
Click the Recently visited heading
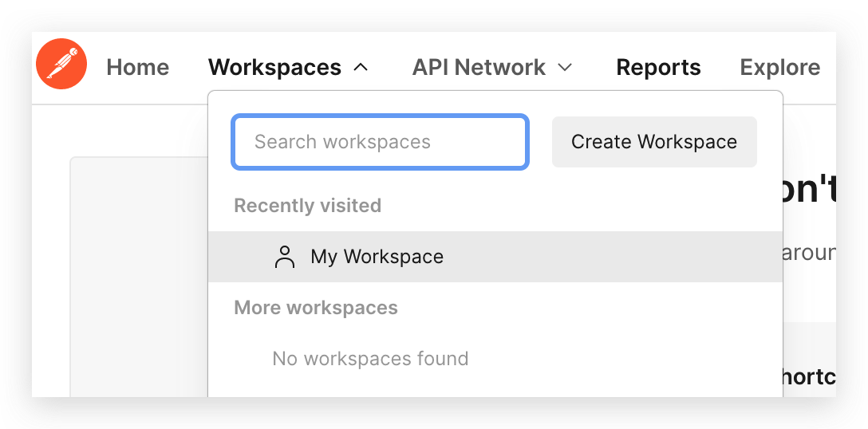(307, 206)
